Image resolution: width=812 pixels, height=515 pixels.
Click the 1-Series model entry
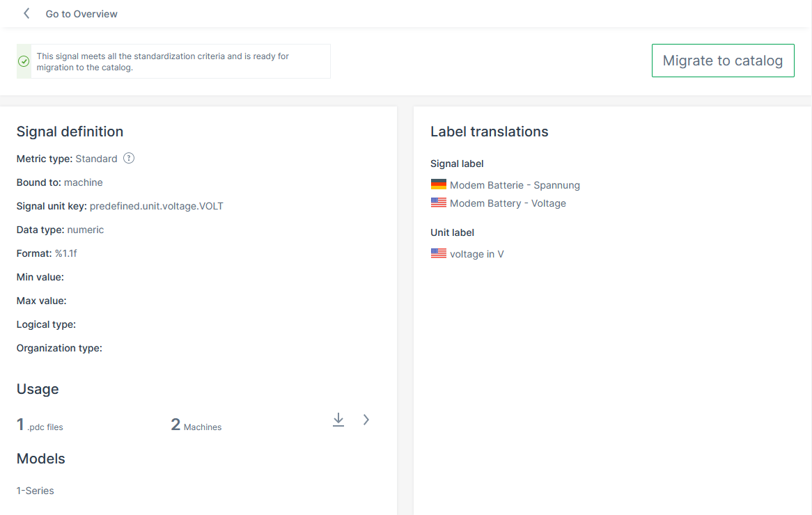[36, 491]
